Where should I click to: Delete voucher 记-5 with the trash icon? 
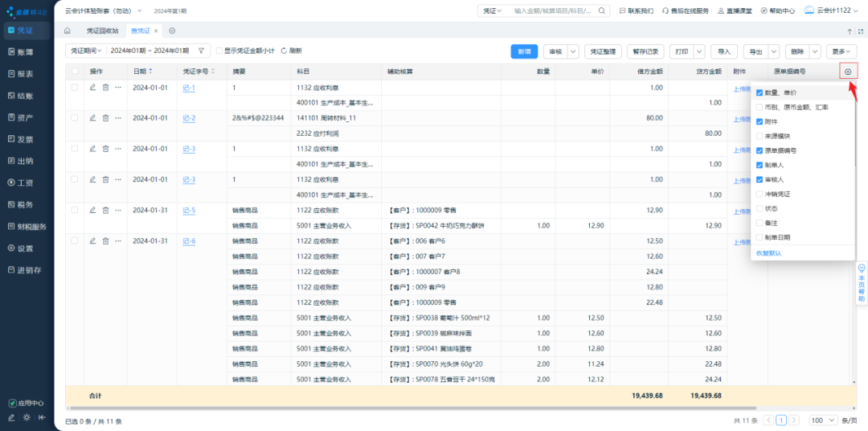click(105, 210)
